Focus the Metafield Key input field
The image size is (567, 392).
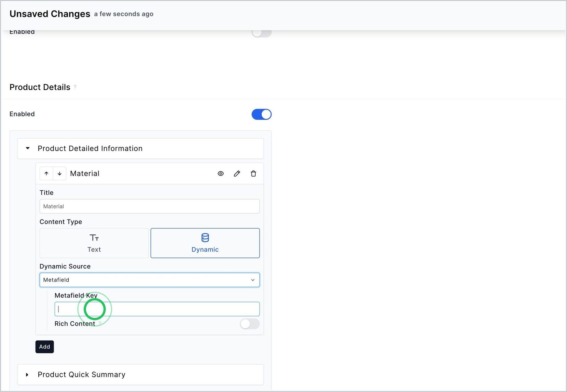pos(157,309)
